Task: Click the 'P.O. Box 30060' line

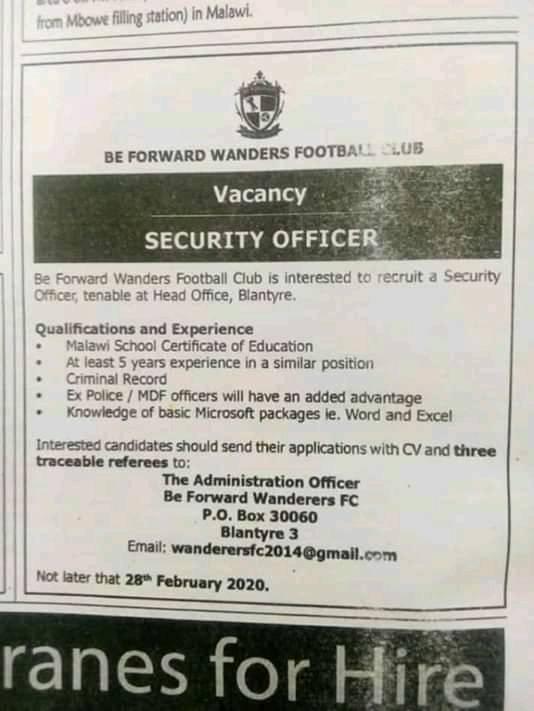Action: click(x=260, y=516)
